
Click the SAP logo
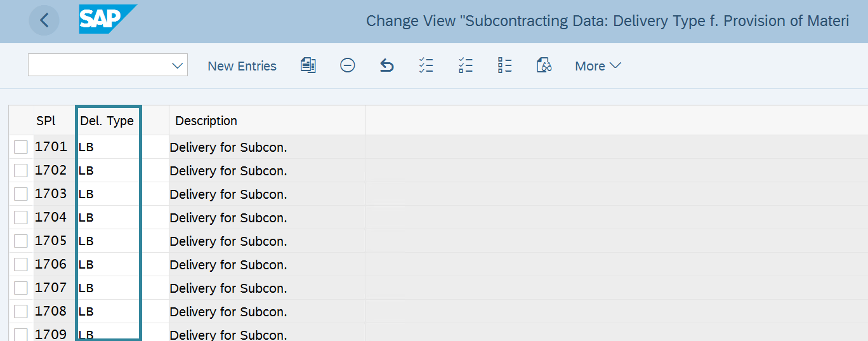coord(108,20)
